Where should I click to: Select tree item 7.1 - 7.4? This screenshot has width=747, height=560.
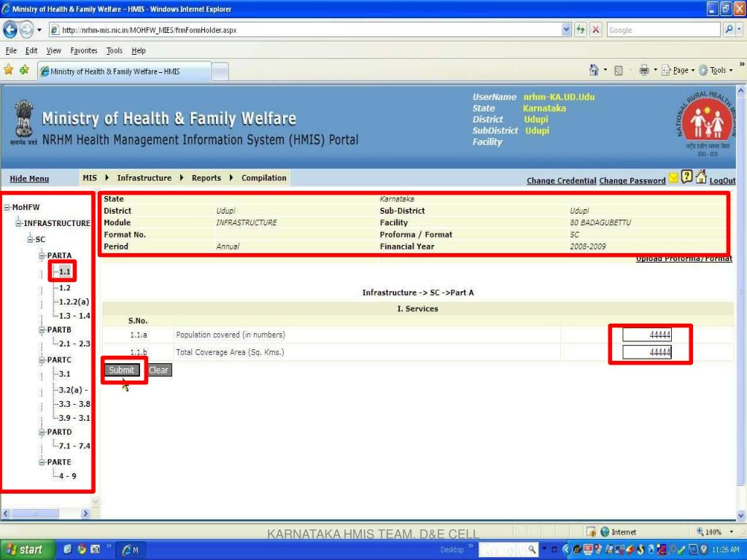(x=74, y=446)
